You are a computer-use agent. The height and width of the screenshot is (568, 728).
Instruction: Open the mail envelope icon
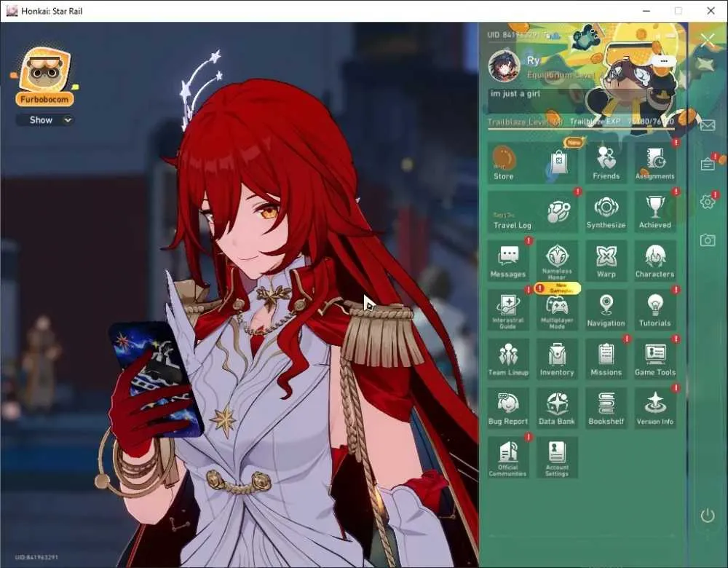(708, 125)
